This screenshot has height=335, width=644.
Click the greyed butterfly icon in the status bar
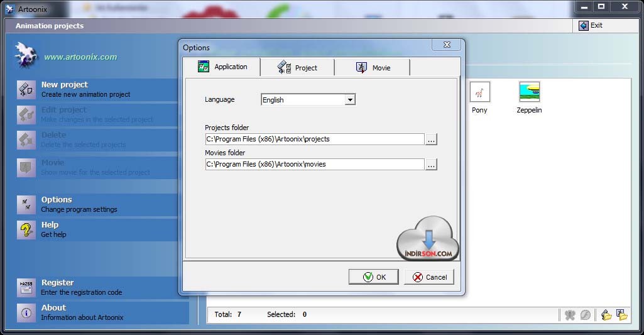pos(570,315)
